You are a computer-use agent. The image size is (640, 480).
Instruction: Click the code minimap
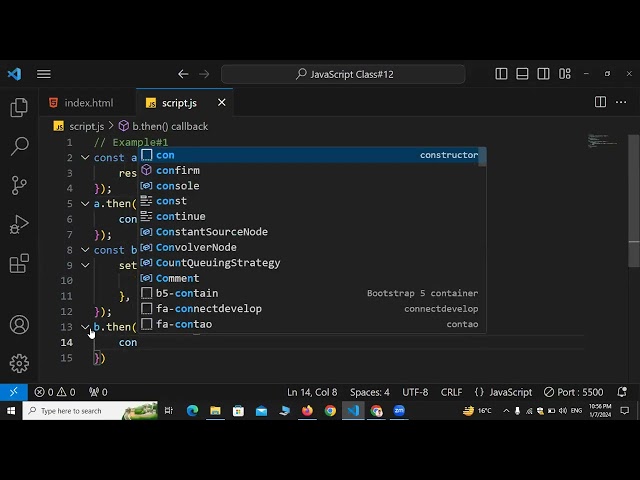point(602,141)
